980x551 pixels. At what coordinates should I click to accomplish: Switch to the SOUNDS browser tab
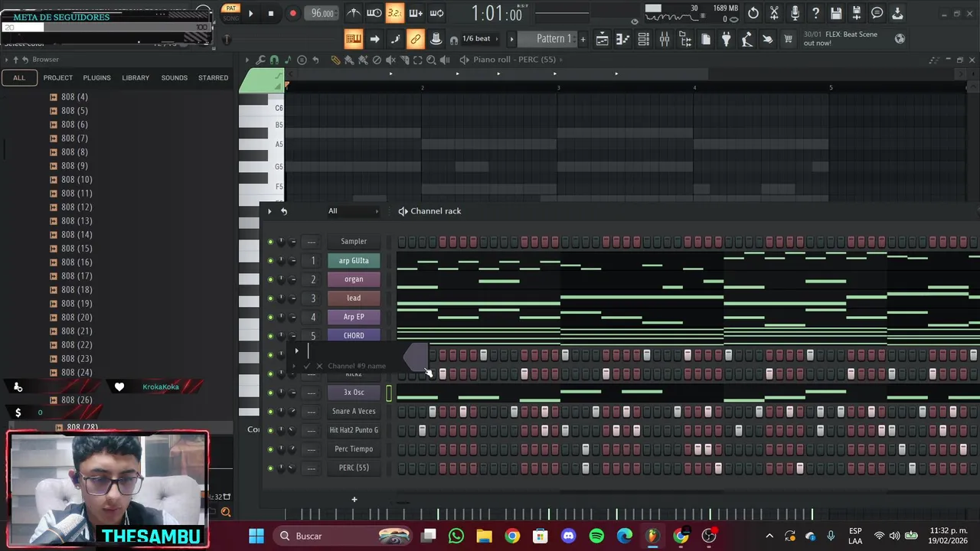tap(174, 77)
